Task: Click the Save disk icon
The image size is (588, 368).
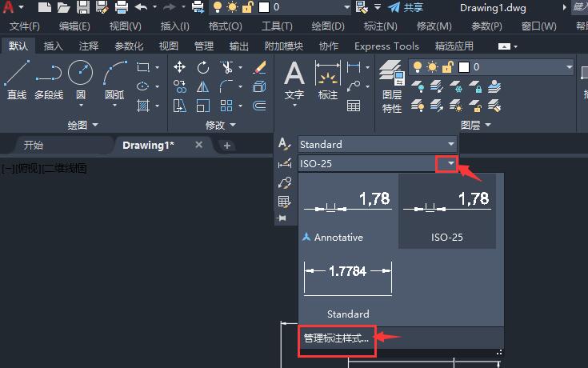Action: 83,7
